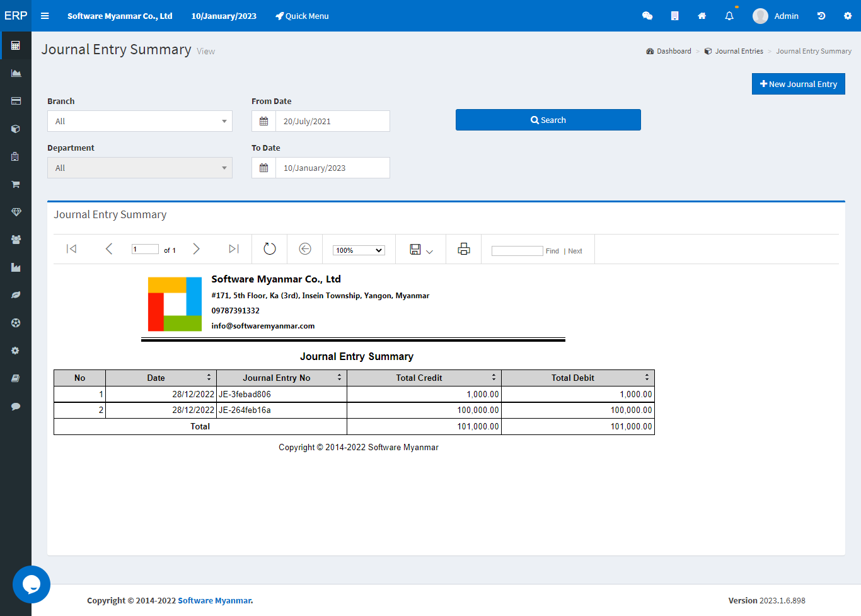
Task: Click Software Myanmar Co., Ltd header title
Action: [120, 16]
